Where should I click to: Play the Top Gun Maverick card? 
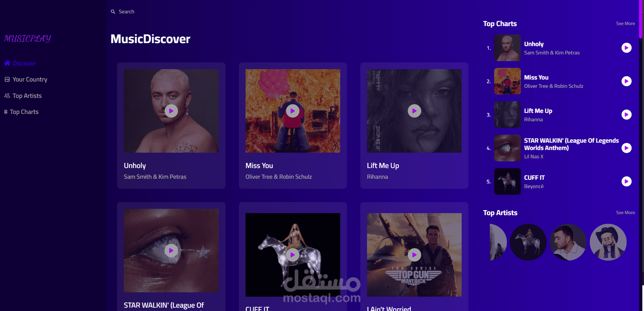pos(414,255)
